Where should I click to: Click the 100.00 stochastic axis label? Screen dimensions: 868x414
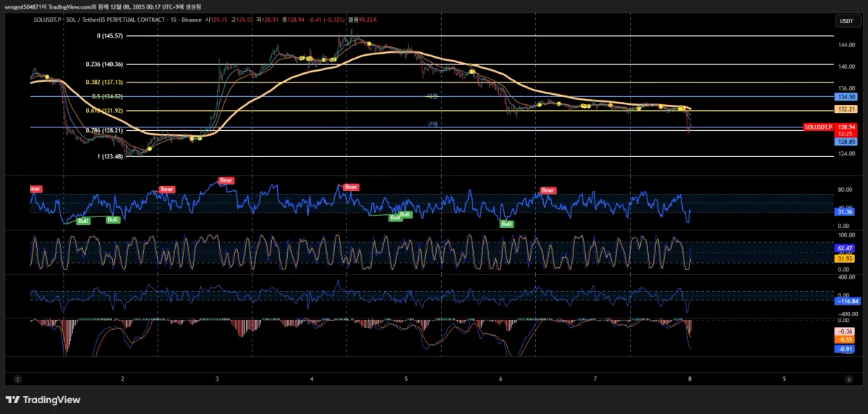tap(846, 235)
